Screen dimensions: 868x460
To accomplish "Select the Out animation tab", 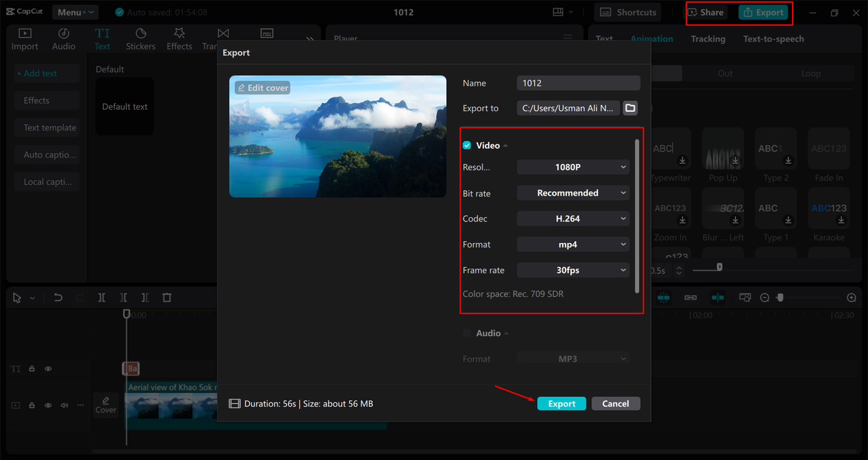I will 725,74.
